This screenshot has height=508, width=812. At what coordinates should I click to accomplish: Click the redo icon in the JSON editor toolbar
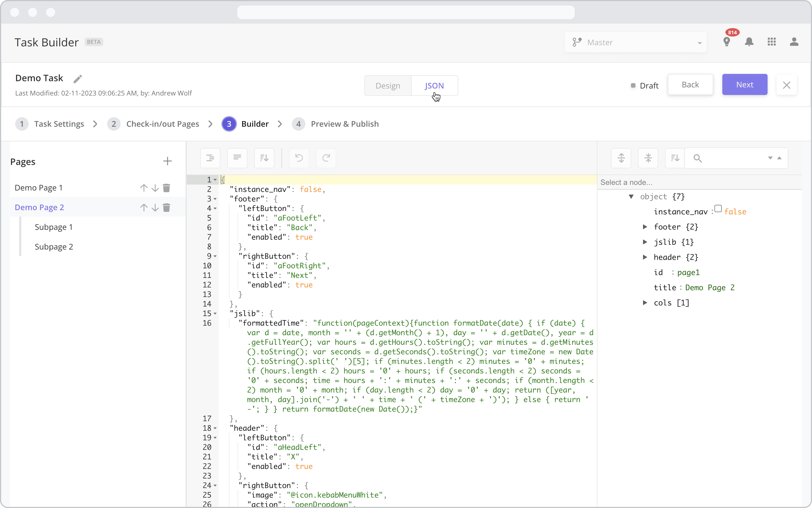[326, 158]
